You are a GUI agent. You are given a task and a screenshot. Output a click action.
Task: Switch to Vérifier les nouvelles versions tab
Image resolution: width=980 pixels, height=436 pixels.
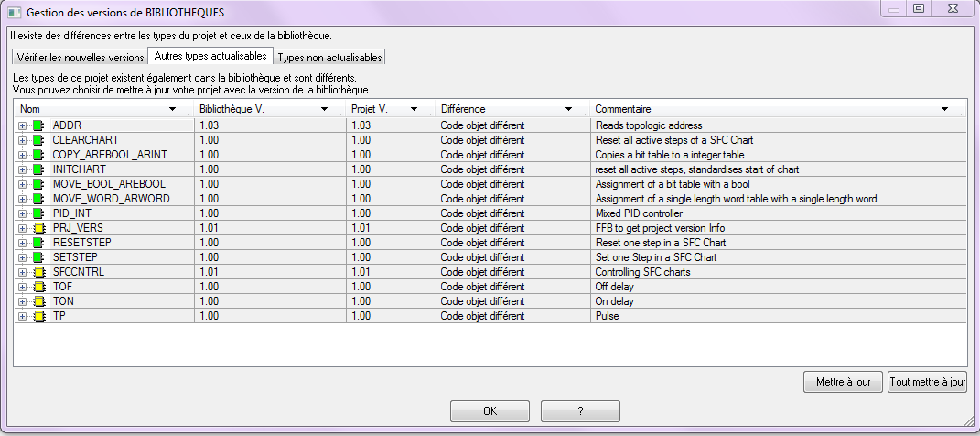click(81, 57)
